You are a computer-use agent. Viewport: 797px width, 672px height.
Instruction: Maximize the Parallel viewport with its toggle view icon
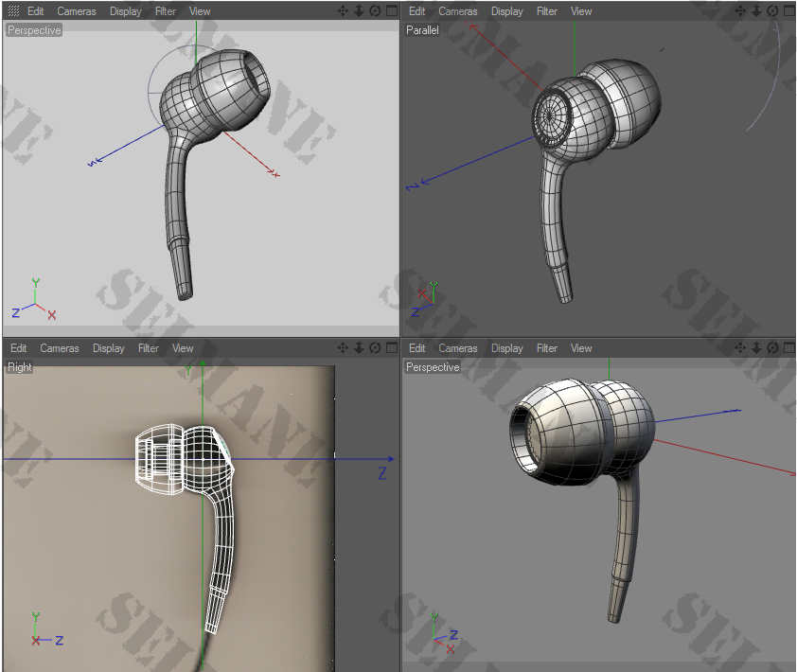coord(788,10)
